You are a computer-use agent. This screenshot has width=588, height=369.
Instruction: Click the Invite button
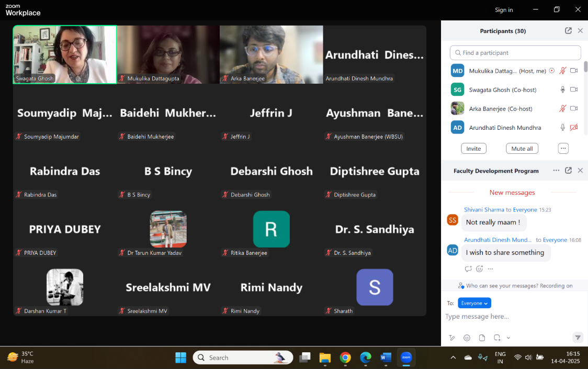(x=473, y=149)
